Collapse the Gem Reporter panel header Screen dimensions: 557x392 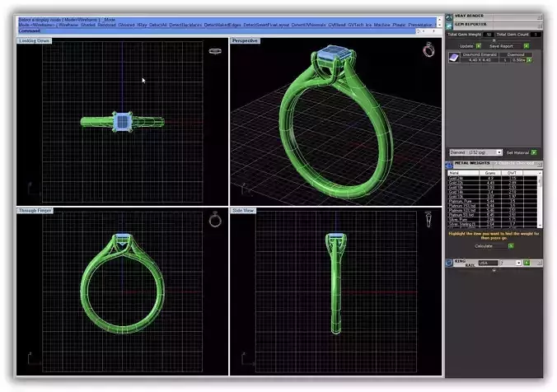point(540,26)
